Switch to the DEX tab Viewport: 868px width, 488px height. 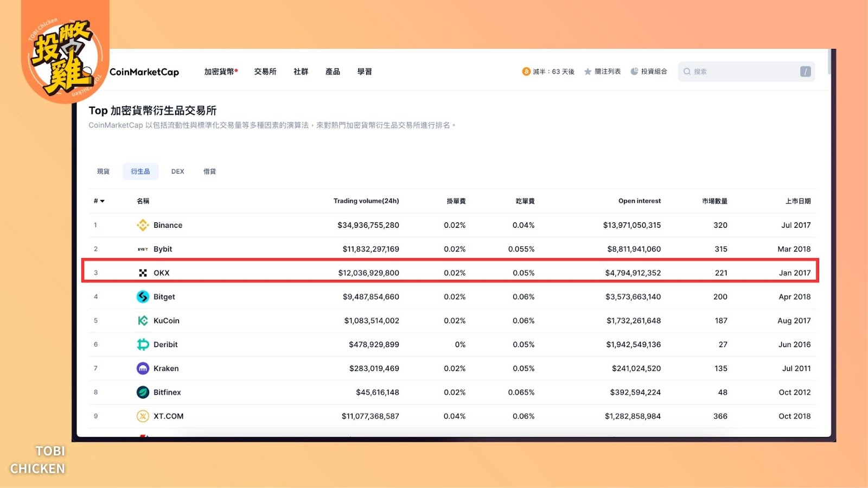click(x=178, y=171)
